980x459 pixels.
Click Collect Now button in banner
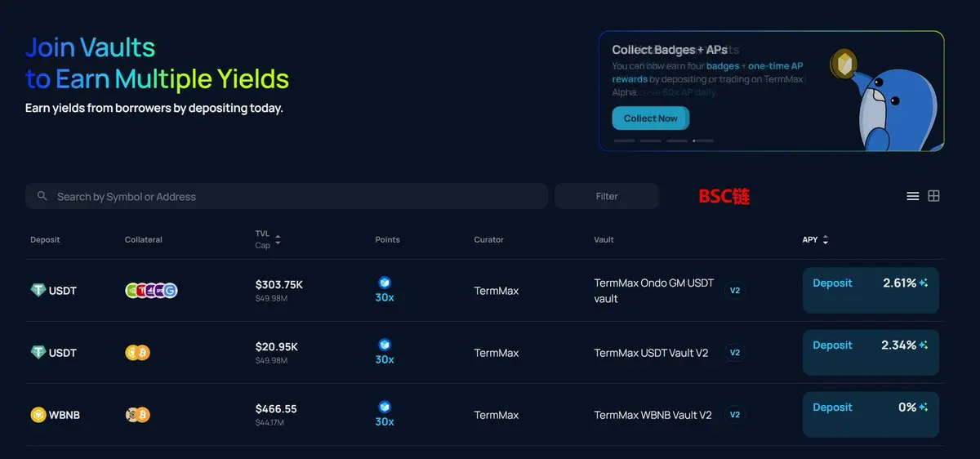651,118
